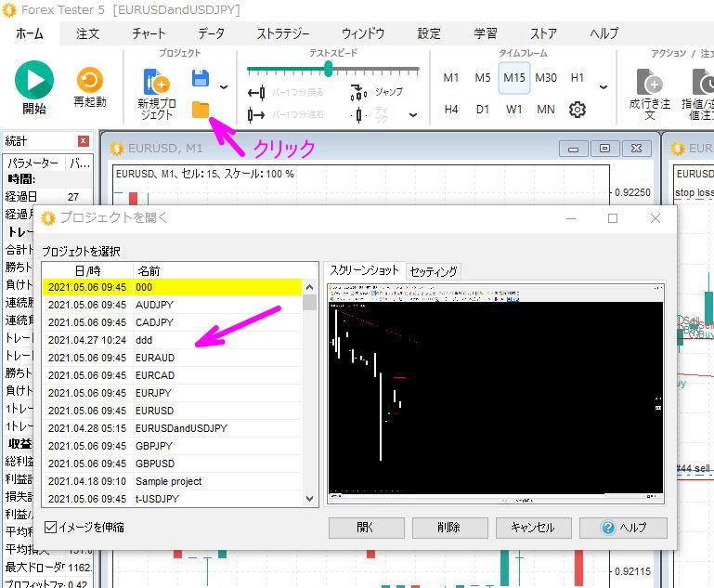Open timeframe settings gear icon
Image resolution: width=714 pixels, height=588 pixels.
pos(577,110)
